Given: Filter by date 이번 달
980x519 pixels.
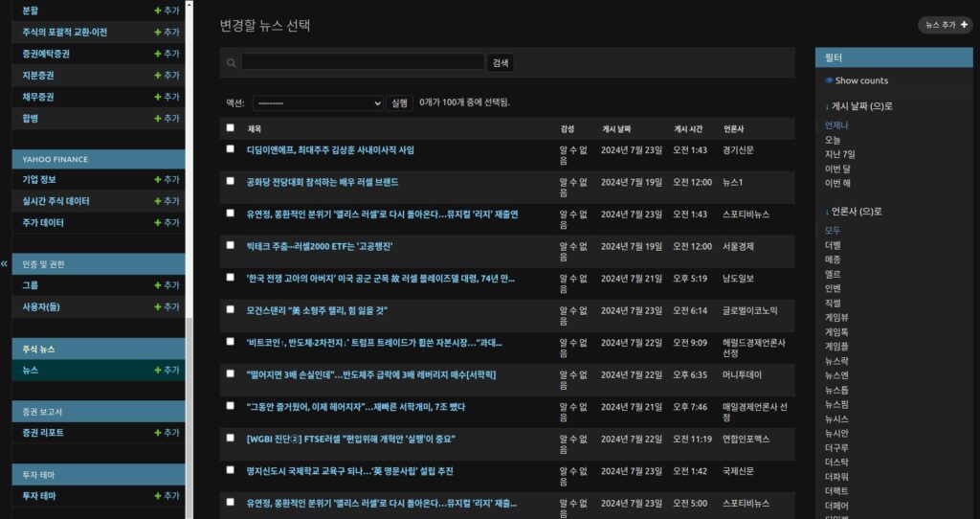Looking at the screenshot, I should [x=837, y=169].
